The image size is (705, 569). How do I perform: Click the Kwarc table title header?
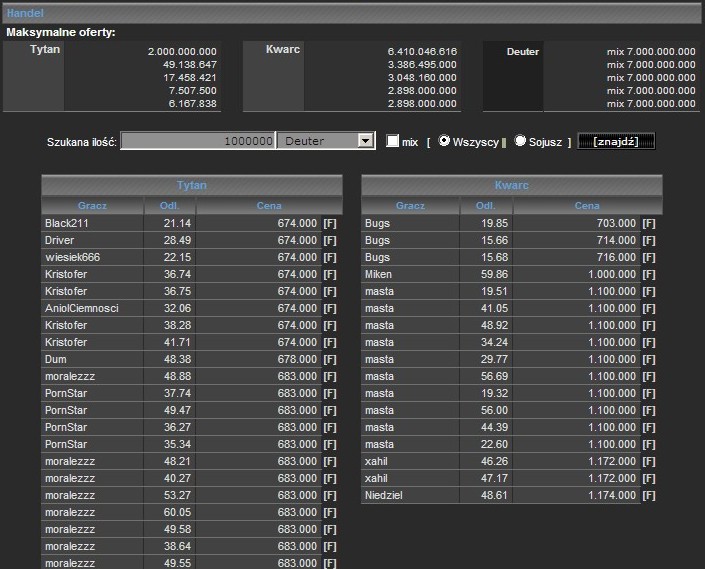(x=511, y=185)
